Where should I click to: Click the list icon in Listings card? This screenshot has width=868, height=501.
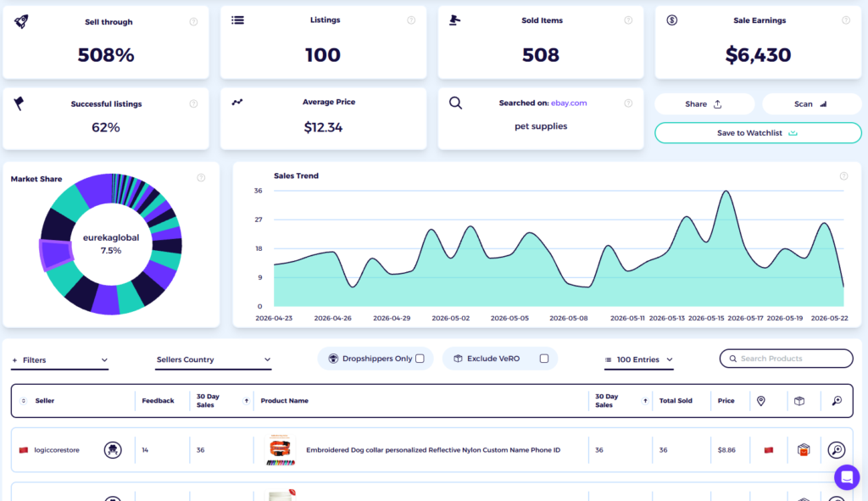pyautogui.click(x=237, y=20)
